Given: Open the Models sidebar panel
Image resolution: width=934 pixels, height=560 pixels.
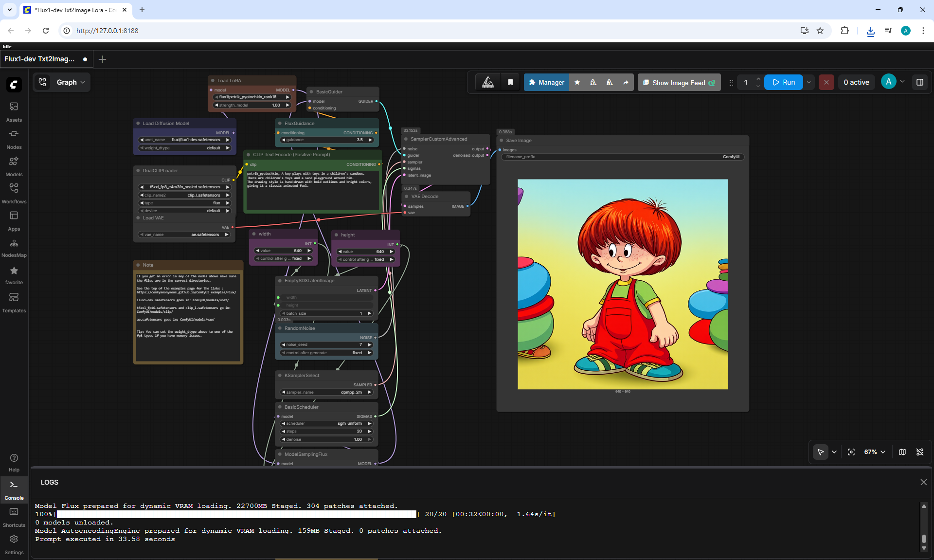Looking at the screenshot, I should coord(14,166).
